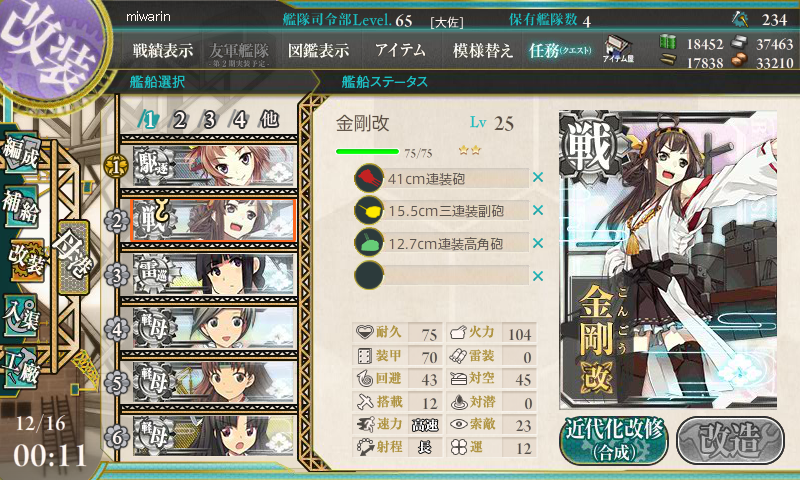The width and height of the screenshot is (800, 480).
Task: Click the 近代化改修(合成) button
Action: [614, 440]
